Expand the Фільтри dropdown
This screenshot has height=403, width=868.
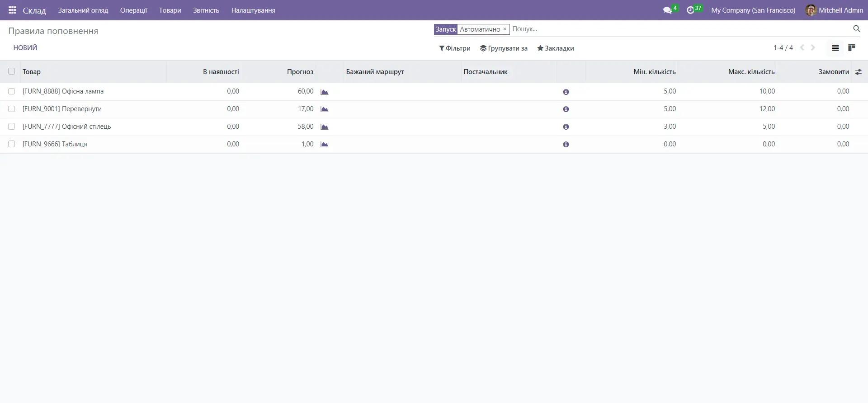point(455,48)
